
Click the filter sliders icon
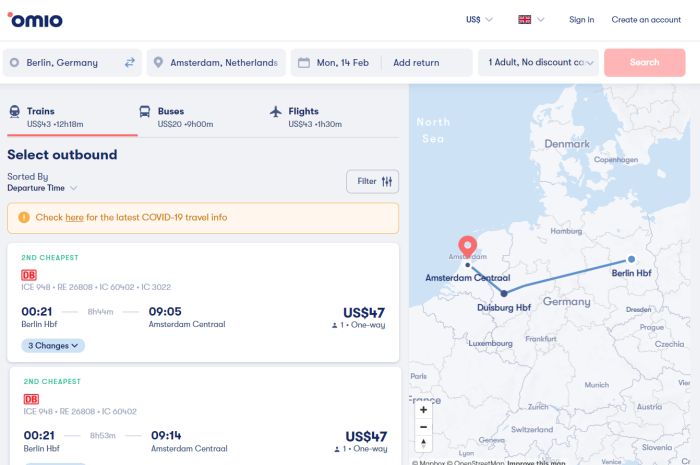pos(387,181)
